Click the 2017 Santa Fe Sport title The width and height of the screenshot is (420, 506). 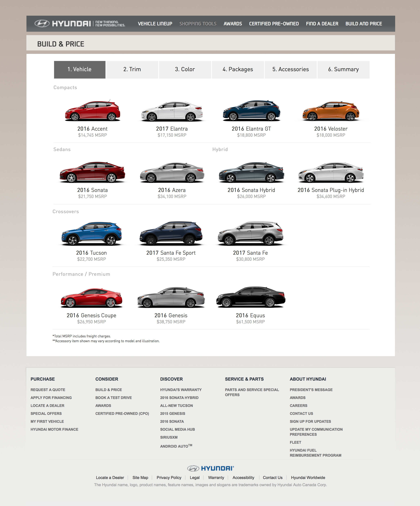(171, 253)
